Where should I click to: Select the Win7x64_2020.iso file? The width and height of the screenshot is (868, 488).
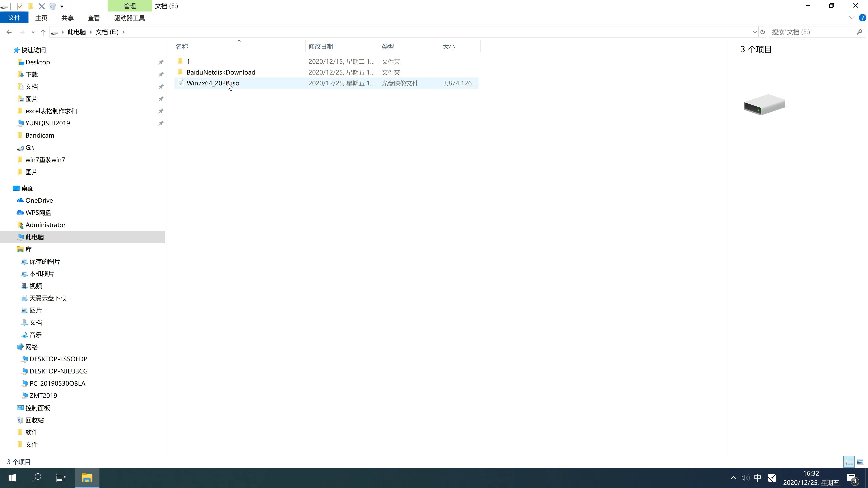pos(213,83)
